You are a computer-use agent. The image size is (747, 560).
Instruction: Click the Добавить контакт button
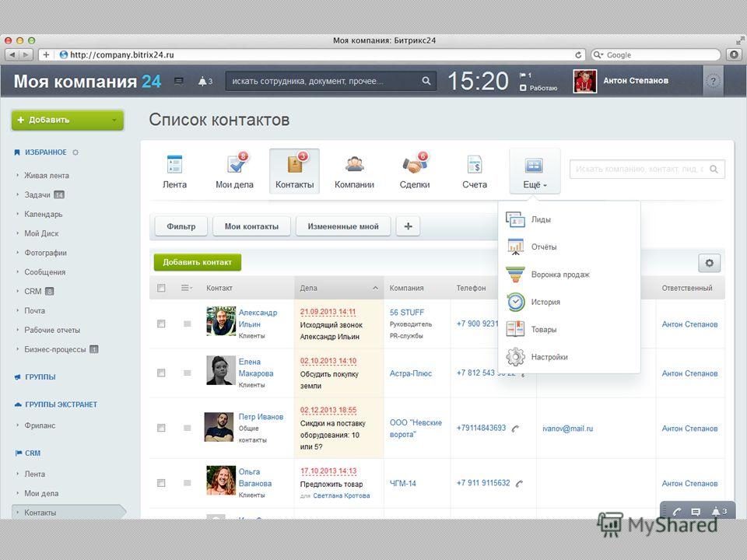click(197, 262)
